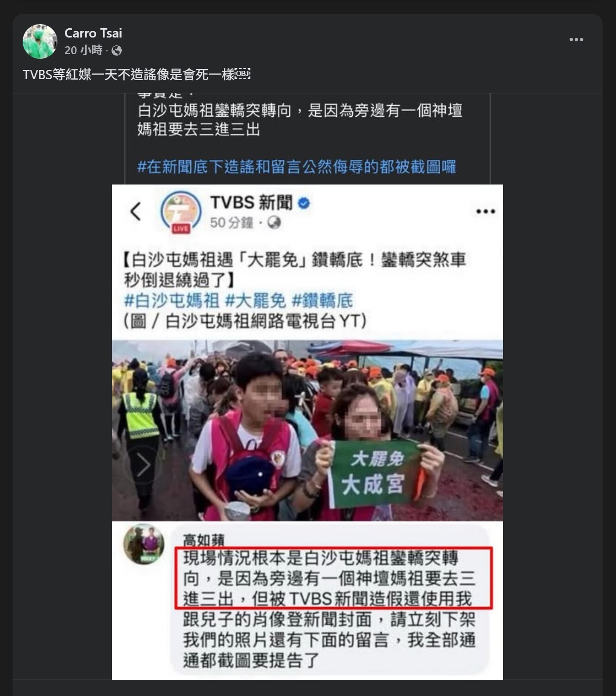Click the public globe privacy icon
616x696 pixels.
pos(117,50)
